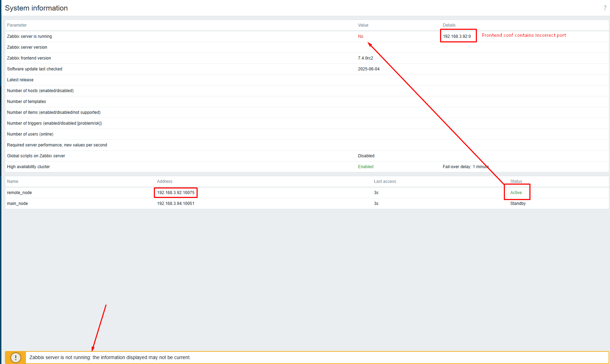This screenshot has height=364, width=610.
Task: Click the 'Disabled' global scripts value
Action: tap(366, 156)
